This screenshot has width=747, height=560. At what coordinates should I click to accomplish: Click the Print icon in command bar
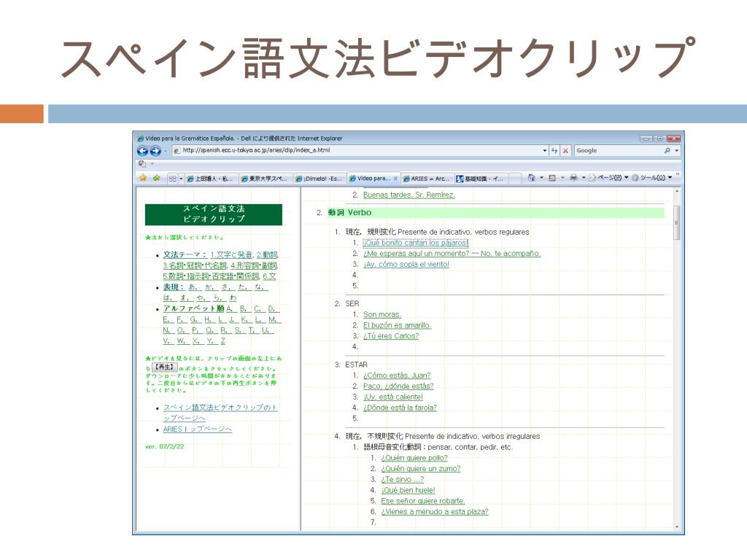tap(573, 178)
